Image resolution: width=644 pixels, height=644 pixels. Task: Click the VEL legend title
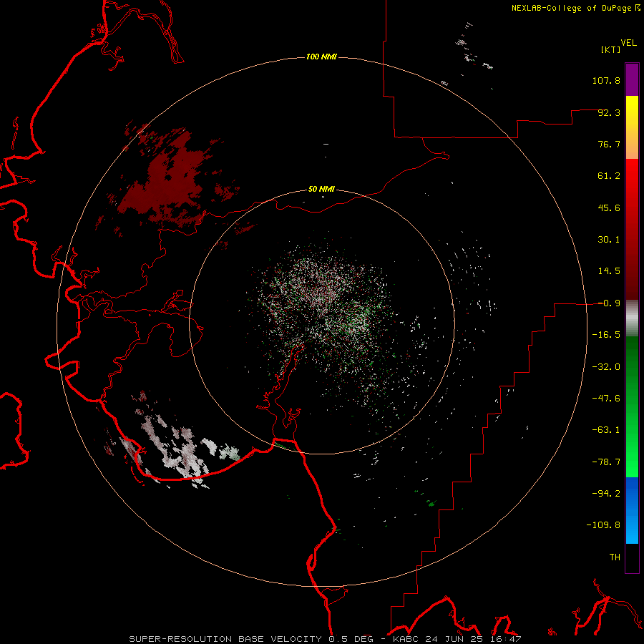tap(628, 43)
